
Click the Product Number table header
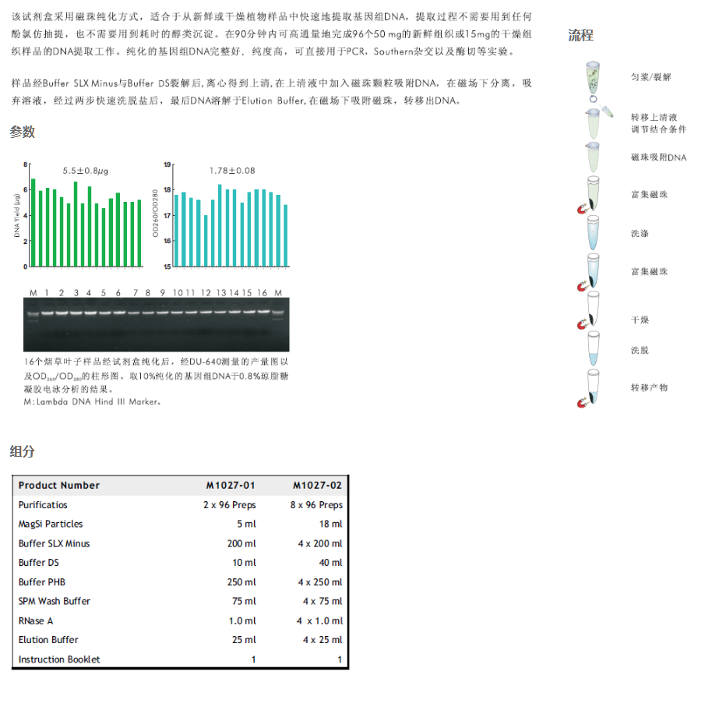(x=59, y=486)
